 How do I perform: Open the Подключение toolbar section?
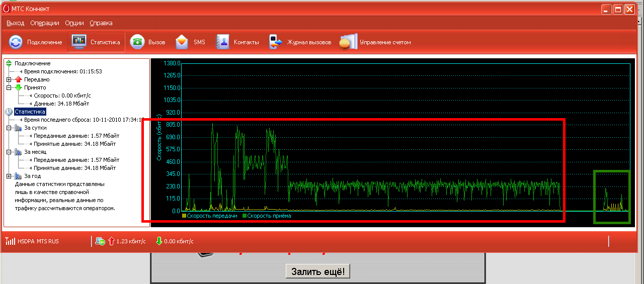pos(36,42)
